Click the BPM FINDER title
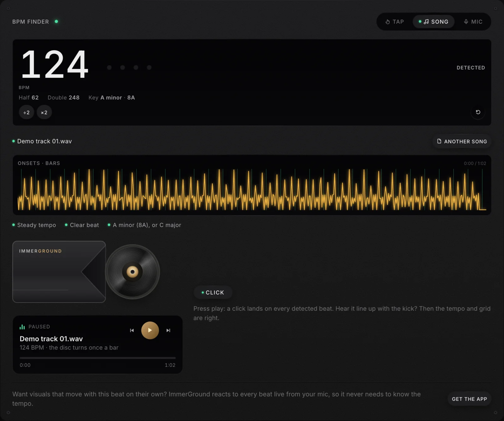504x421 pixels. 31,22
